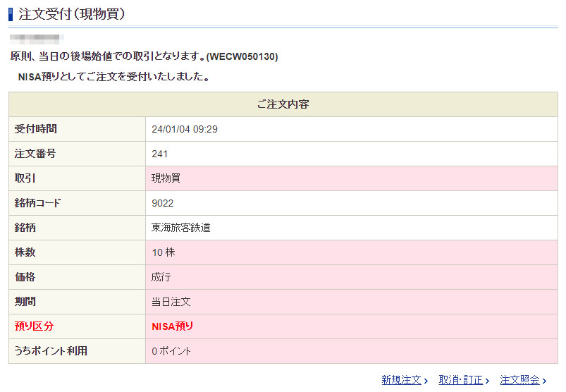Click the WECW050130 notice message text
The height and width of the screenshot is (392, 566).
144,56
